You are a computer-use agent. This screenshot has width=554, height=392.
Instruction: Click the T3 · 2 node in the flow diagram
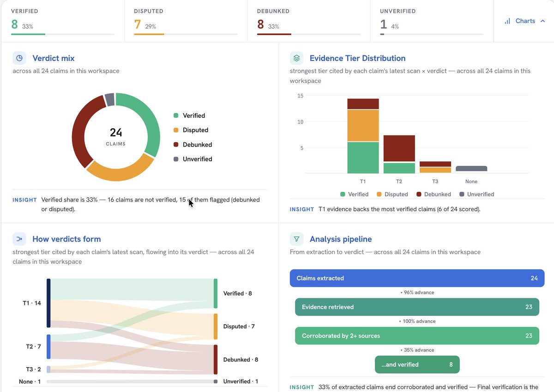point(48,369)
